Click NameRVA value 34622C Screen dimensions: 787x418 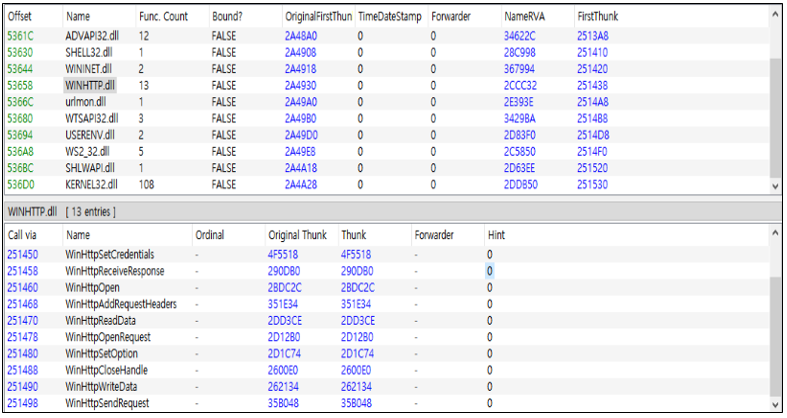[x=519, y=36]
